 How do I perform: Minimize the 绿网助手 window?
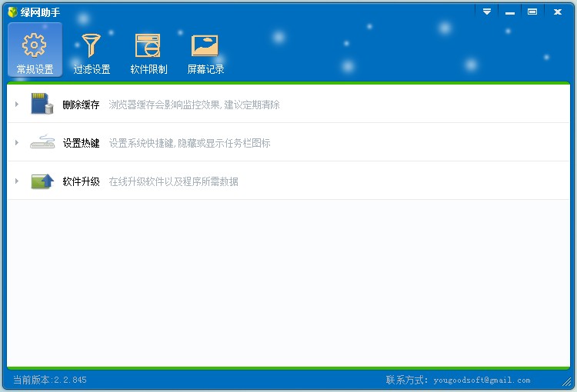(x=509, y=12)
